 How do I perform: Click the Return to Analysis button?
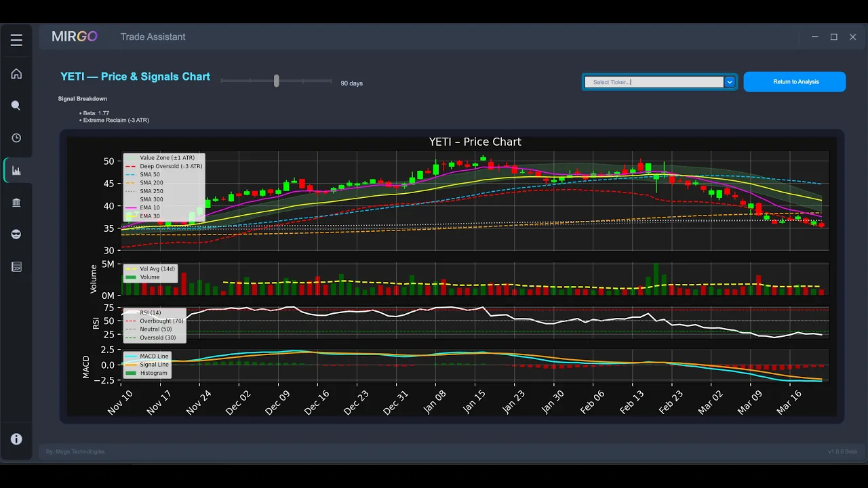(x=795, y=82)
